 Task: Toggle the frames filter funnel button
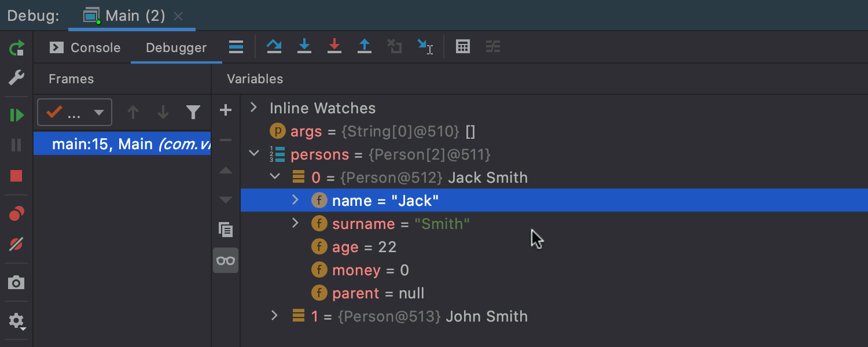pyautogui.click(x=193, y=112)
